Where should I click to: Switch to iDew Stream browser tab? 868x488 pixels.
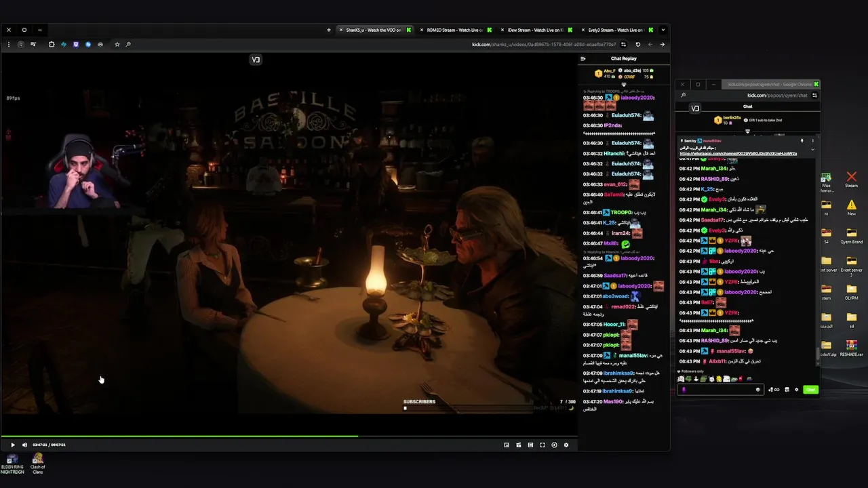[536, 30]
